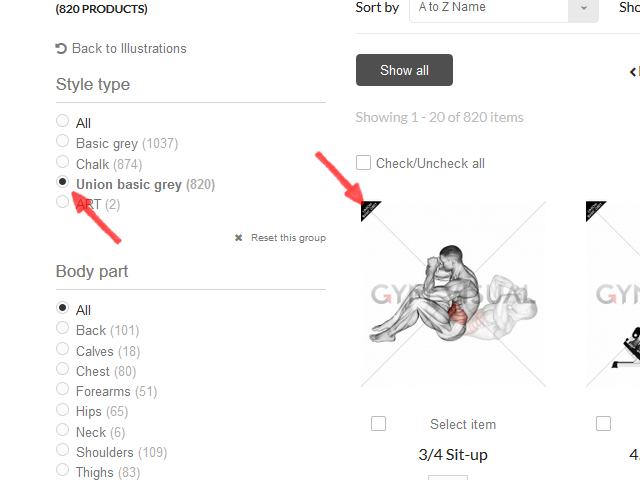Open the 3/4 Sit-up product title link
The width and height of the screenshot is (640, 480).
[453, 455]
